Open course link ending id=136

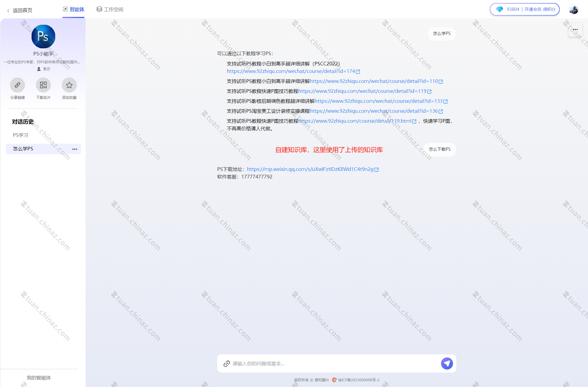[x=374, y=111]
